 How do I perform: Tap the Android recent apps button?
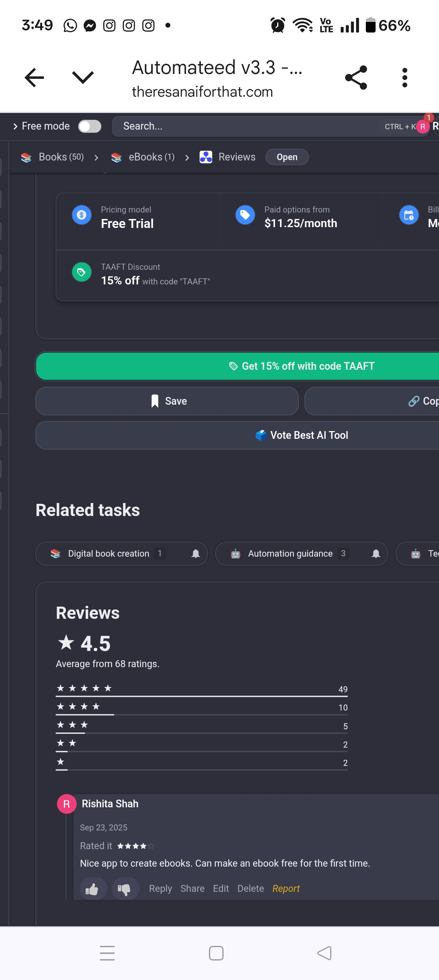point(107,953)
